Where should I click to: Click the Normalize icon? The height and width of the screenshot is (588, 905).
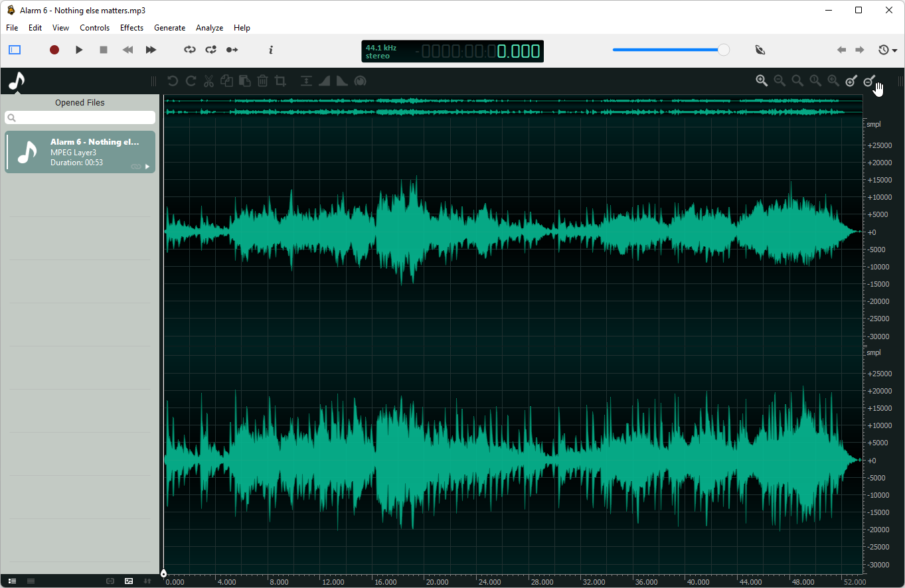pos(306,81)
